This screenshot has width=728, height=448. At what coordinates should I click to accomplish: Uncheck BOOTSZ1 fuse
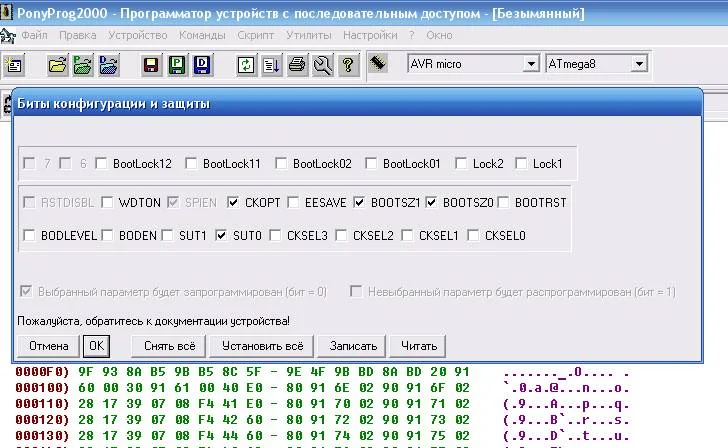[359, 202]
